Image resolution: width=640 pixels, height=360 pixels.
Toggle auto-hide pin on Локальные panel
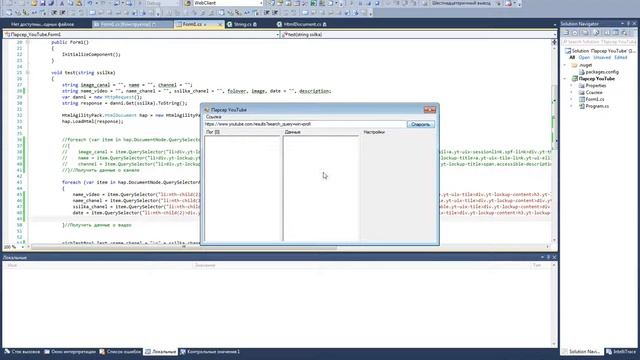click(x=548, y=257)
